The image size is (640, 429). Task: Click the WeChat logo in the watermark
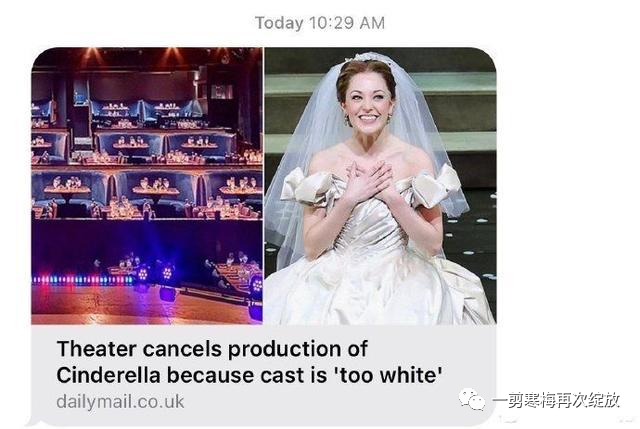coord(472,399)
